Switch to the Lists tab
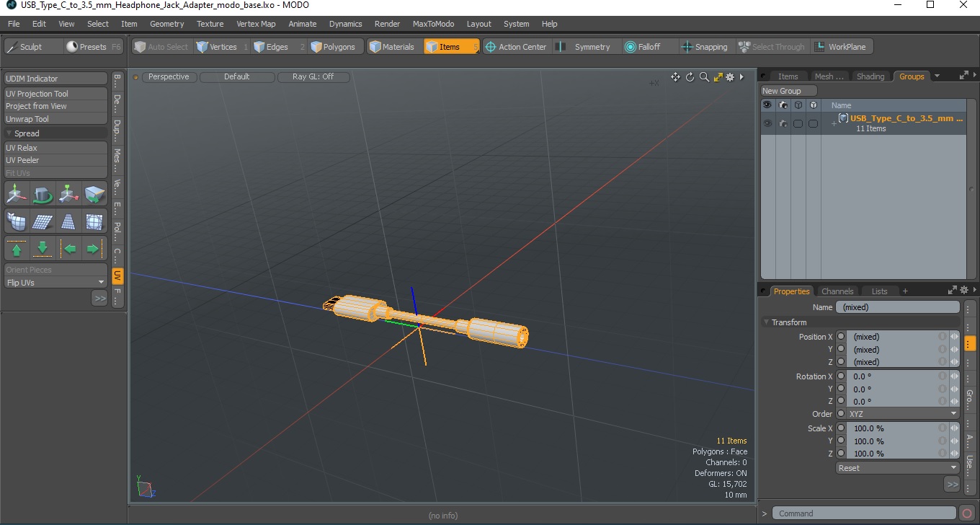 pyautogui.click(x=880, y=291)
